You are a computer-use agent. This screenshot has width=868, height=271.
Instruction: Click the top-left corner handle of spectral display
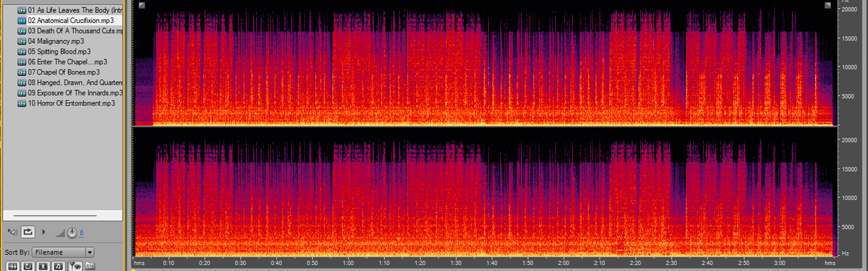point(141,5)
